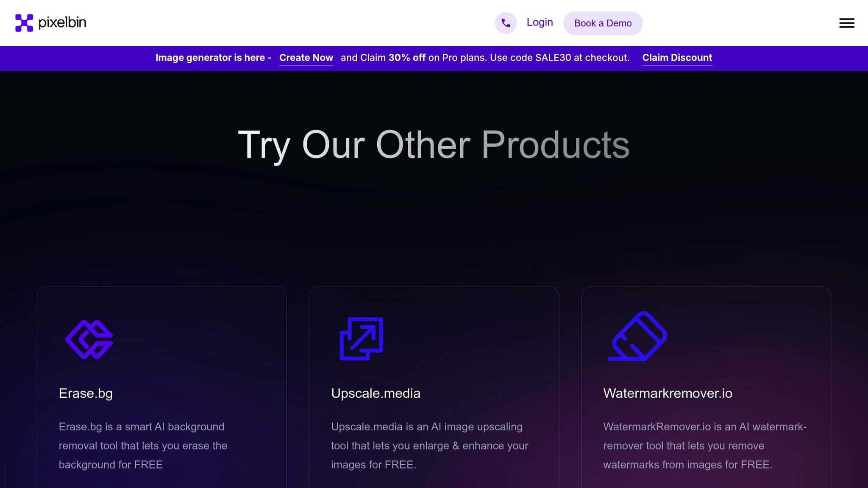
Task: Click the Upscale.media arrow icon
Action: coord(362,339)
